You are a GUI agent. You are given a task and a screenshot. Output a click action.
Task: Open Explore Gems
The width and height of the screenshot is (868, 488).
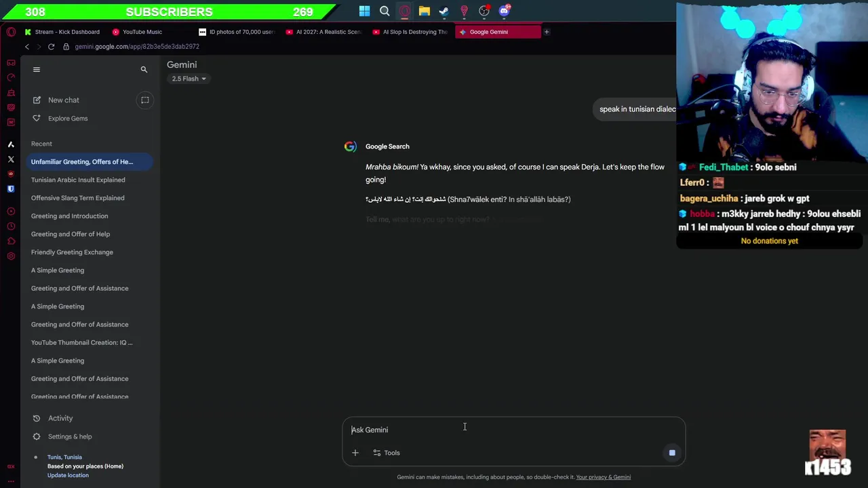[x=60, y=119]
